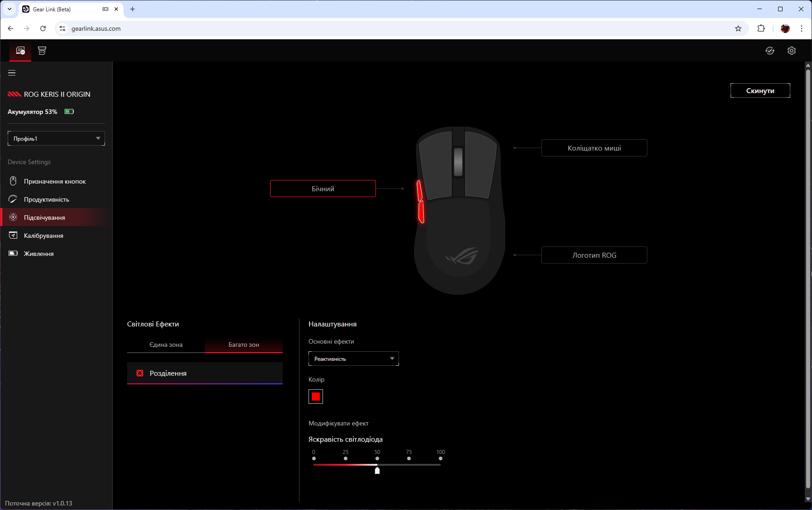Reload the Gear Link page
The image size is (812, 510).
(x=43, y=28)
